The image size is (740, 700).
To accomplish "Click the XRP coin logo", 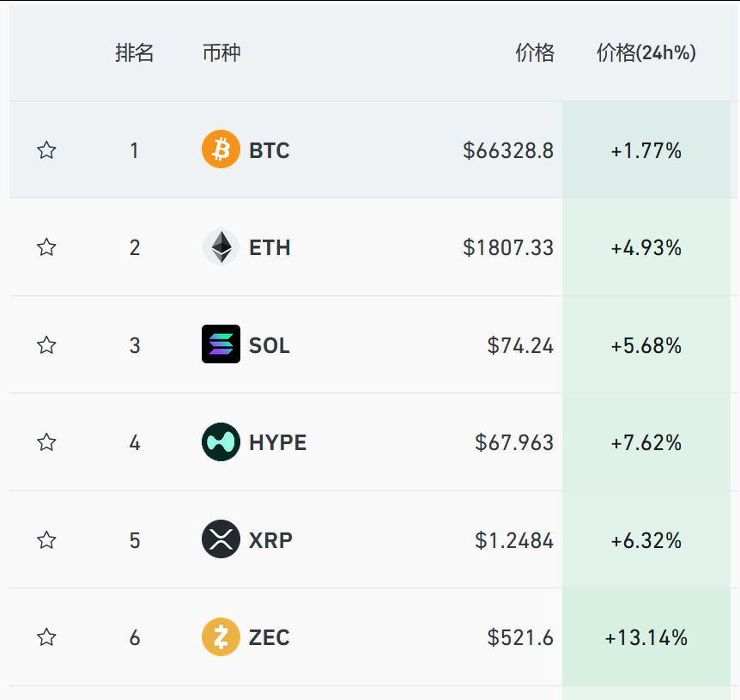I will (221, 539).
